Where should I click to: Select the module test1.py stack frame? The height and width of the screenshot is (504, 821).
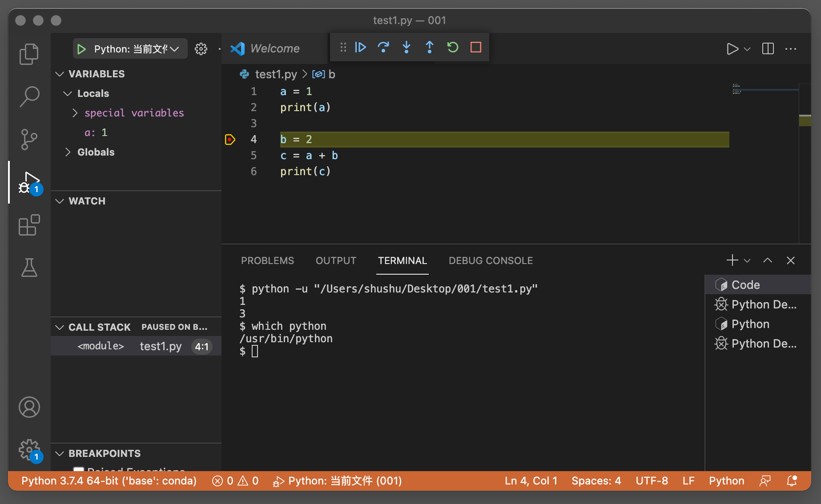[136, 346]
